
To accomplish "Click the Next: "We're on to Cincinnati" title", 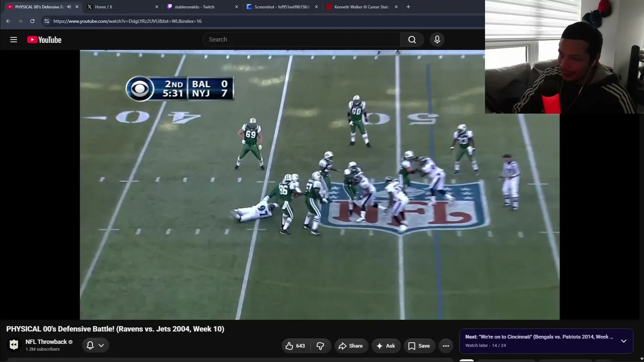I will point(539,337).
